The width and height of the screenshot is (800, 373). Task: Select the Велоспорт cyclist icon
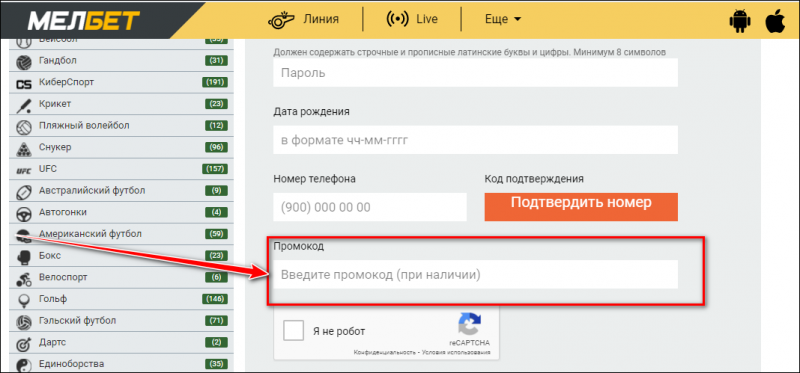[23, 279]
